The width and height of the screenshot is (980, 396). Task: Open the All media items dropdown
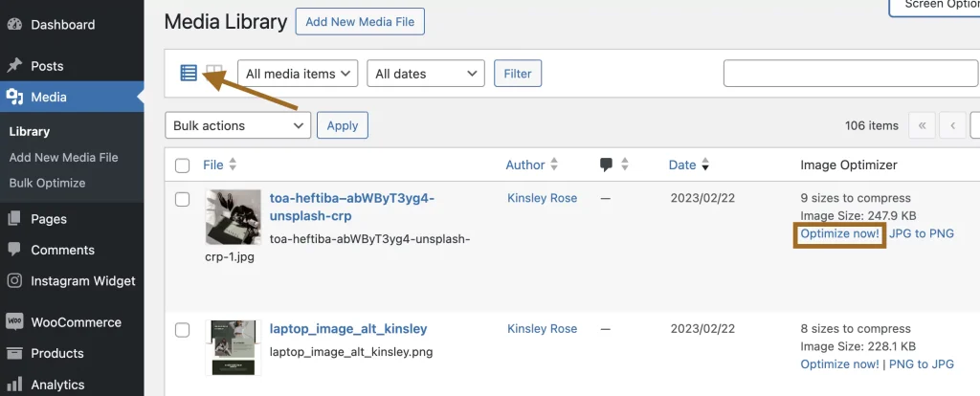point(298,74)
